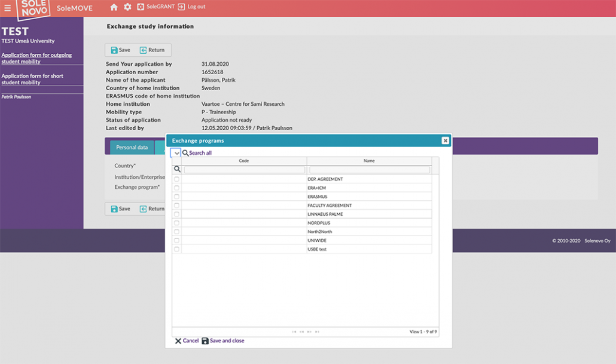Go to the Home page icon
The width and height of the screenshot is (616, 364).
click(114, 7)
